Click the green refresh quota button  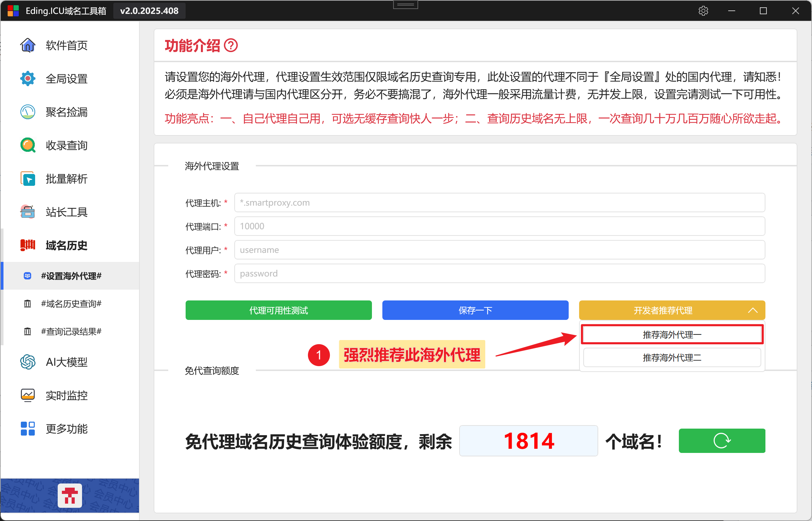coord(722,441)
